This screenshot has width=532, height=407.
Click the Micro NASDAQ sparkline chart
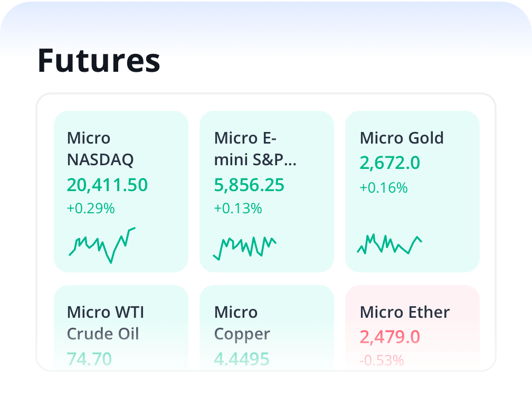click(102, 245)
